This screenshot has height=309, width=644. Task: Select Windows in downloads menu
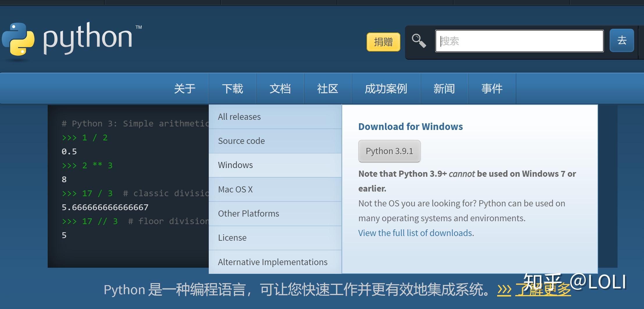click(275, 165)
